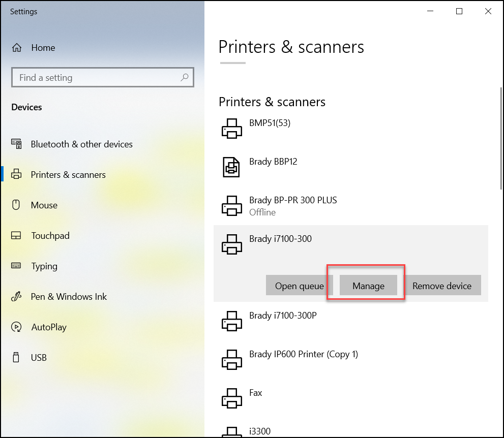Select the BMP51(53) printer
The width and height of the screenshot is (504, 438).
[x=270, y=123]
